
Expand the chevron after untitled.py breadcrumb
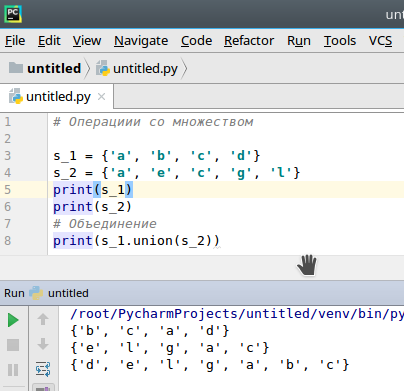pyautogui.click(x=184, y=68)
